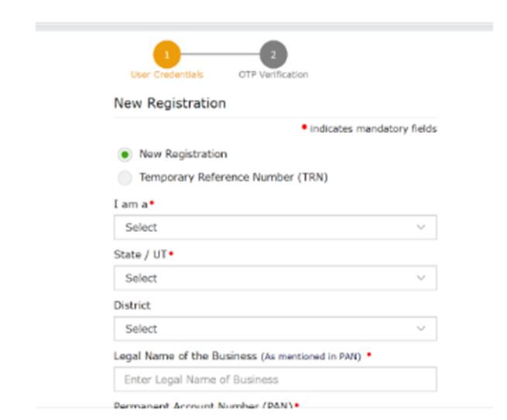Viewport: 507px width, 420px height.
Task: Click the State / UT field label
Action: tap(140, 254)
